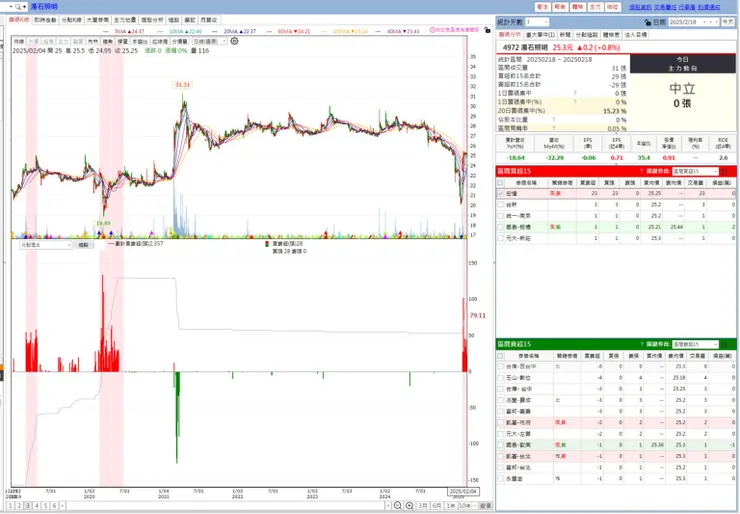Click the magnifier search icon at top left
The height and width of the screenshot is (514, 740).
click(x=18, y=7)
